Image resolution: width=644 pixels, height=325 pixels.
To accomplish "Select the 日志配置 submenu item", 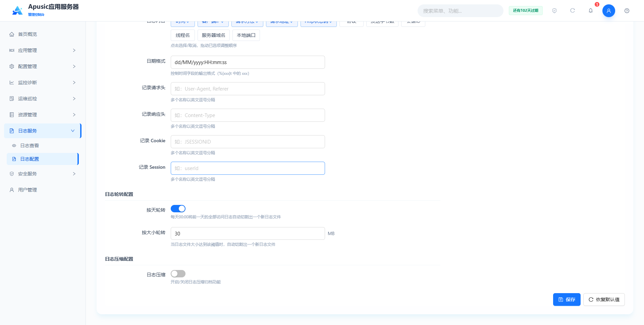I will pyautogui.click(x=43, y=159).
